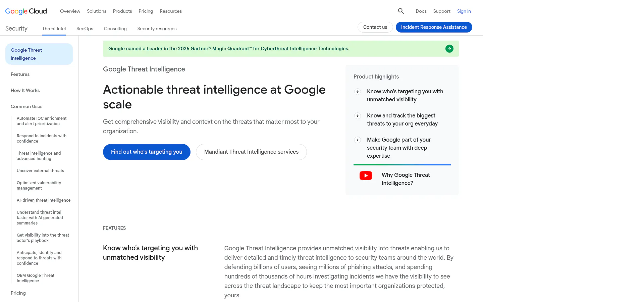Click the green arrow in Gartner banner
Image resolution: width=644 pixels, height=302 pixels.
(449, 49)
